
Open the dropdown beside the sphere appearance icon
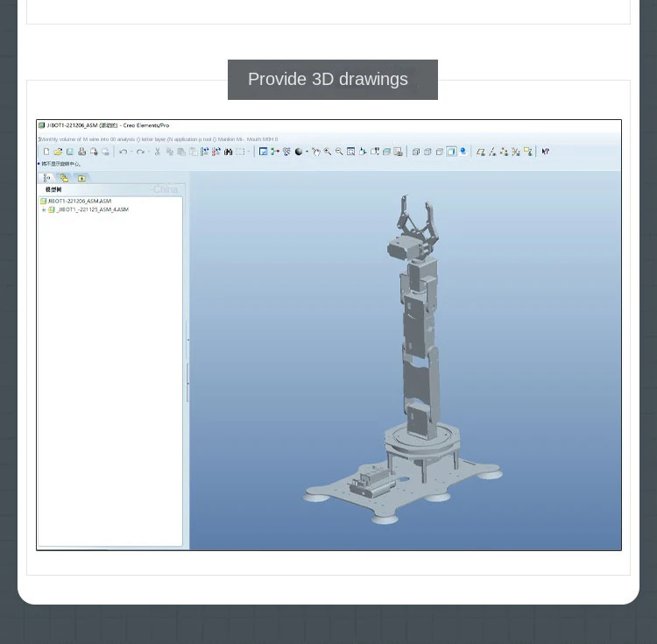(x=306, y=152)
